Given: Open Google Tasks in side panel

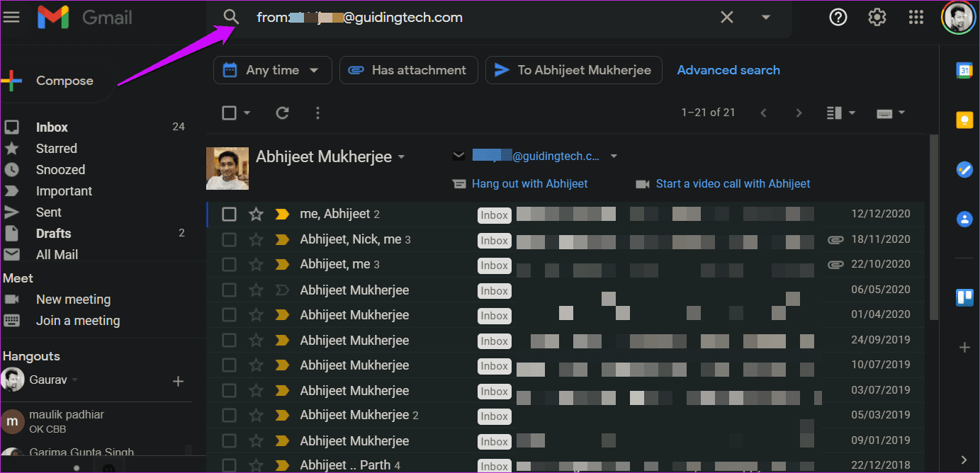Looking at the screenshot, I should coord(964,169).
